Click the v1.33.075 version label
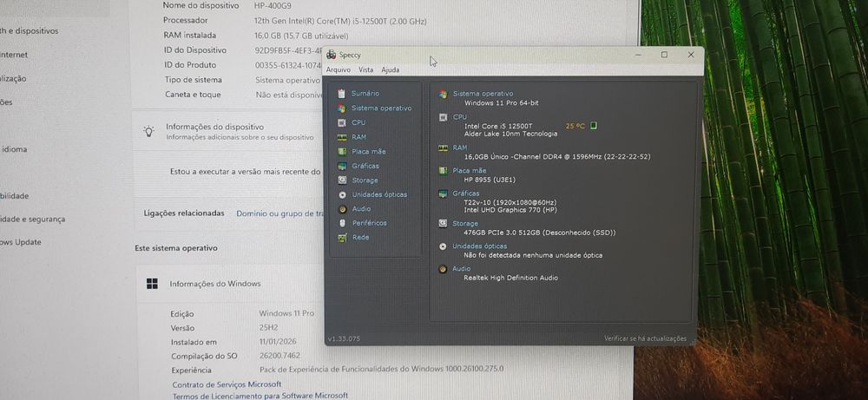The image size is (868, 400). point(344,338)
